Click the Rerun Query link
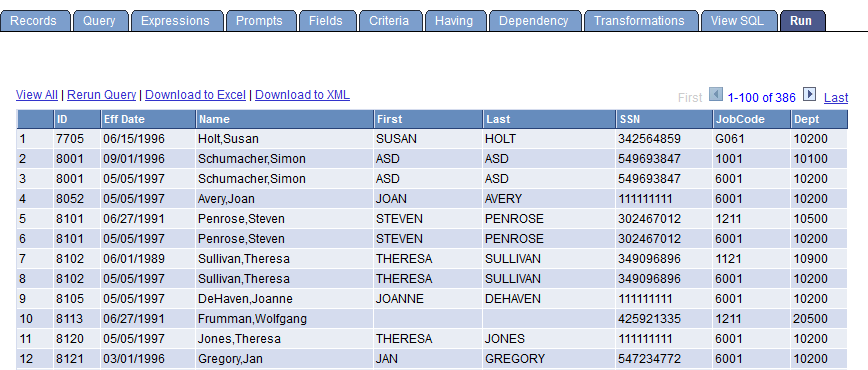The height and width of the screenshot is (370, 868). (101, 95)
